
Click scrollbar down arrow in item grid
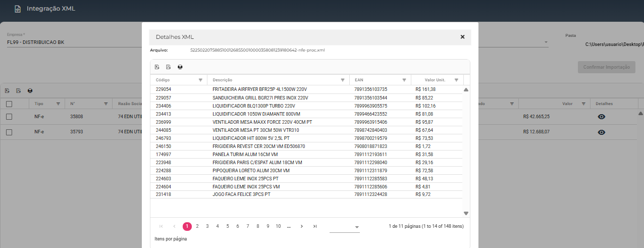pyautogui.click(x=466, y=213)
